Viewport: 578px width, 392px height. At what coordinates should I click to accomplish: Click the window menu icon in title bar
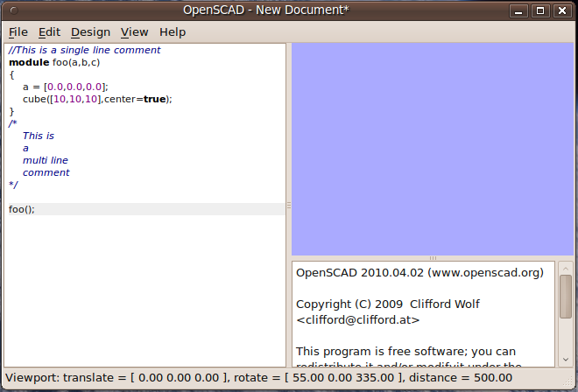12,10
